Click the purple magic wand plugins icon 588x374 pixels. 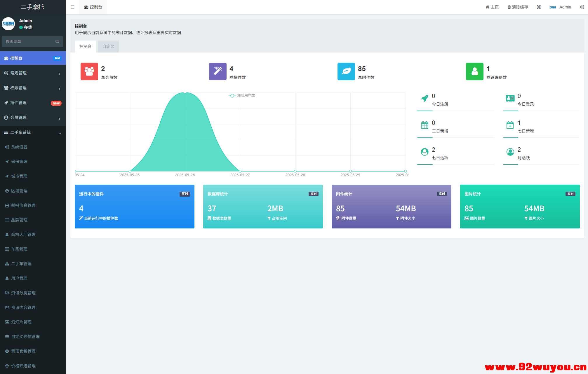click(x=218, y=71)
